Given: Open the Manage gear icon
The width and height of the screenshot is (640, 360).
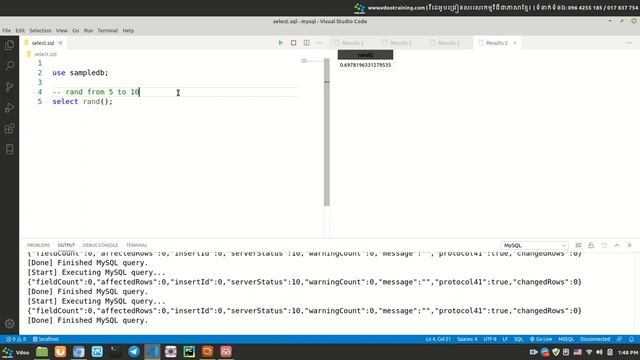Looking at the screenshot, I should [x=9, y=324].
